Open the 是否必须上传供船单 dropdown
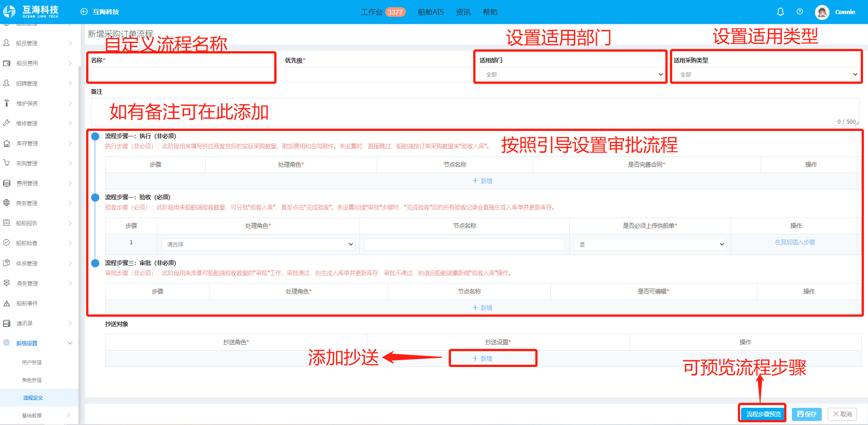Screen dimensions: 868x425 650,244
